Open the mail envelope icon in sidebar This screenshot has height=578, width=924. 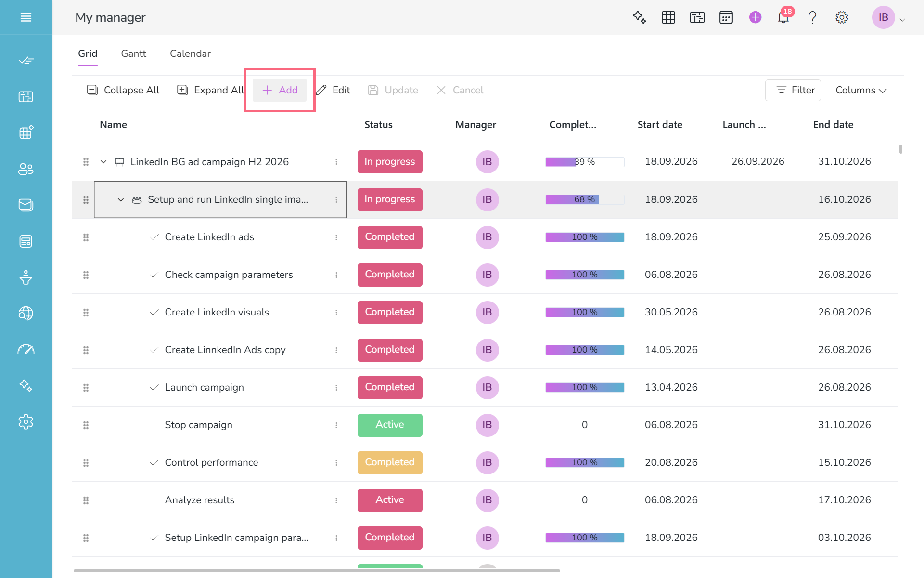click(26, 205)
